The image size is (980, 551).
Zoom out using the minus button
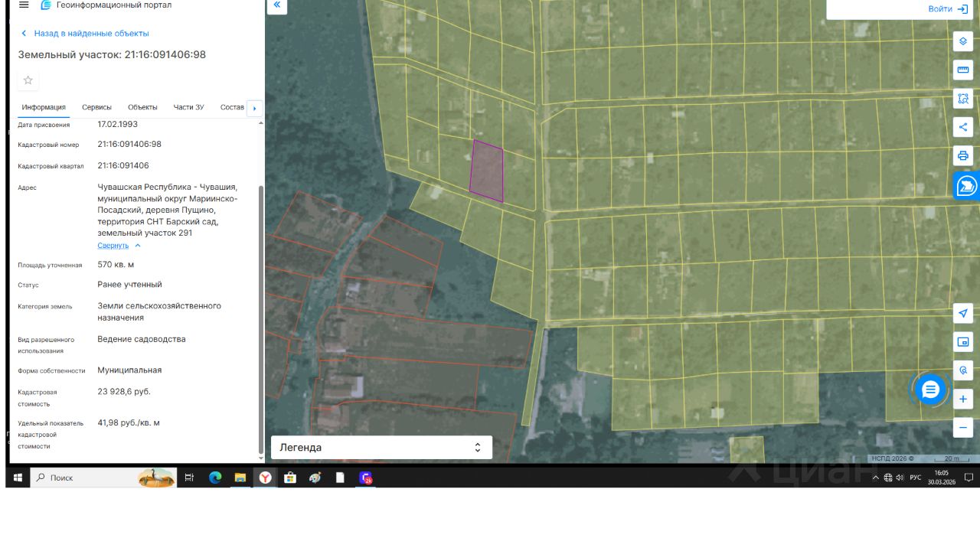pyautogui.click(x=963, y=427)
